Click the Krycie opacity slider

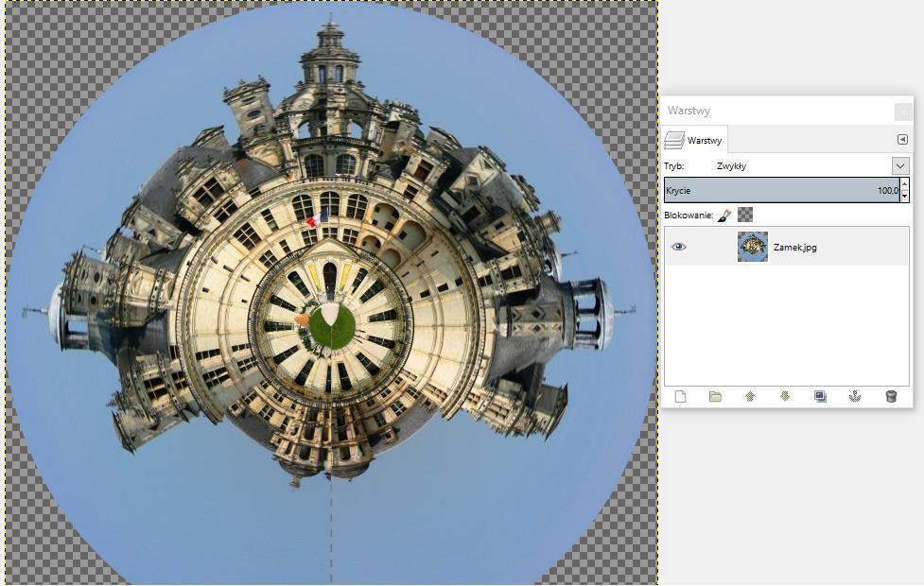(781, 190)
